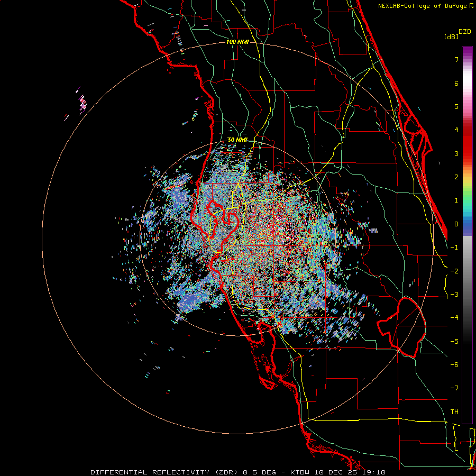Click the -7 value on color scale
The width and height of the screenshot is (476, 476).
click(454, 388)
